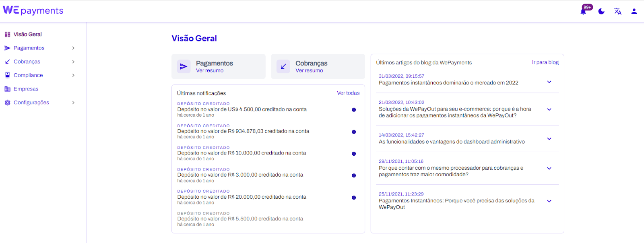The image size is (644, 243).
Task: Expand the Cobranças sidebar submenu chevron
Action: coord(73,62)
